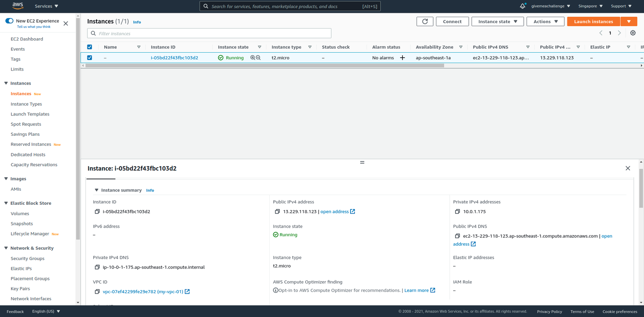The width and height of the screenshot is (644, 317).
Task: Click the Compute Optimizer info icon
Action: point(276,290)
